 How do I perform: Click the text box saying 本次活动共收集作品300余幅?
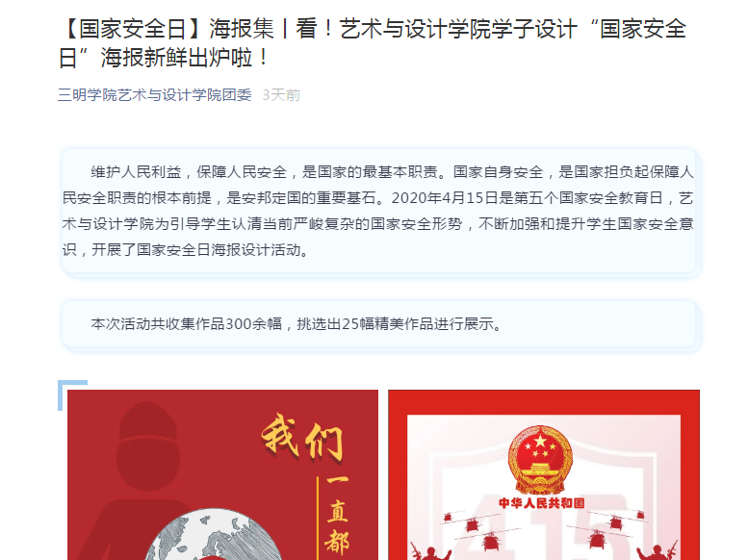click(378, 324)
